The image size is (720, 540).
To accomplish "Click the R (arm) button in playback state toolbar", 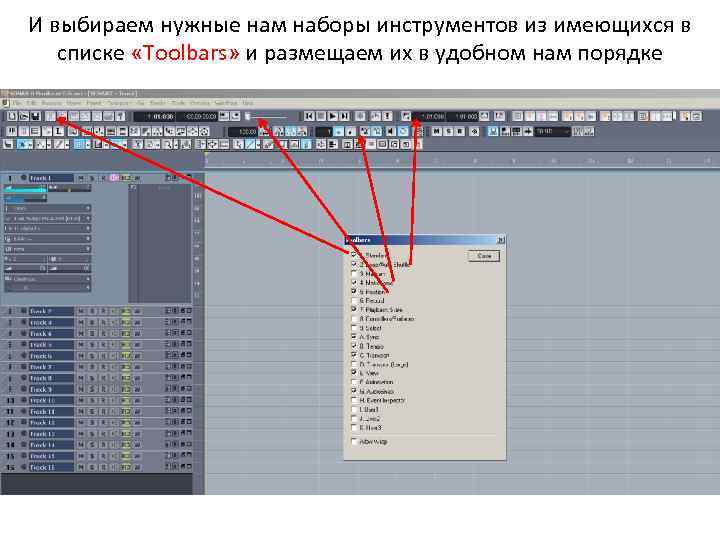I will (460, 132).
